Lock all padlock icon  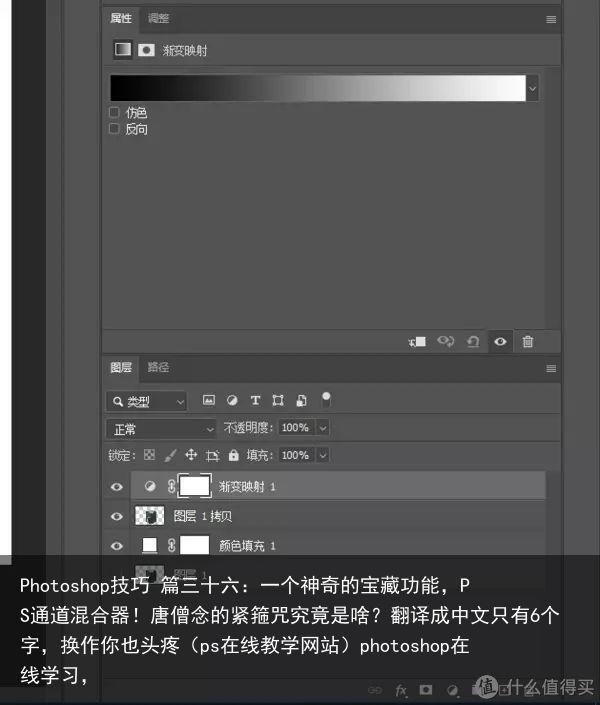[233, 455]
